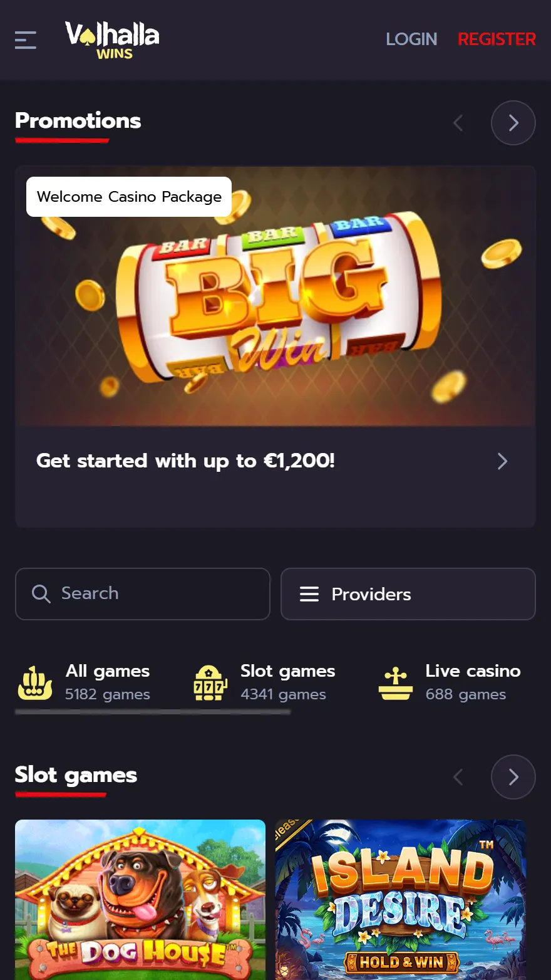The height and width of the screenshot is (980, 551).
Task: Click the Live casino table icon
Action: (x=396, y=684)
